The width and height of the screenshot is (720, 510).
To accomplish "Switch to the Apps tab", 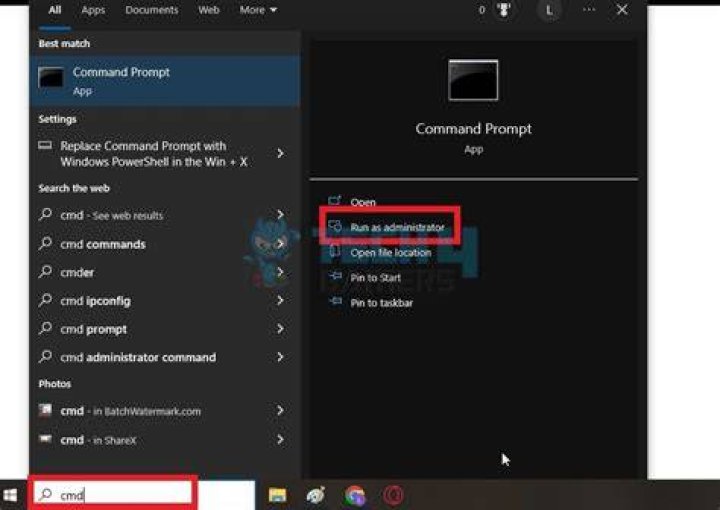I will click(x=93, y=10).
